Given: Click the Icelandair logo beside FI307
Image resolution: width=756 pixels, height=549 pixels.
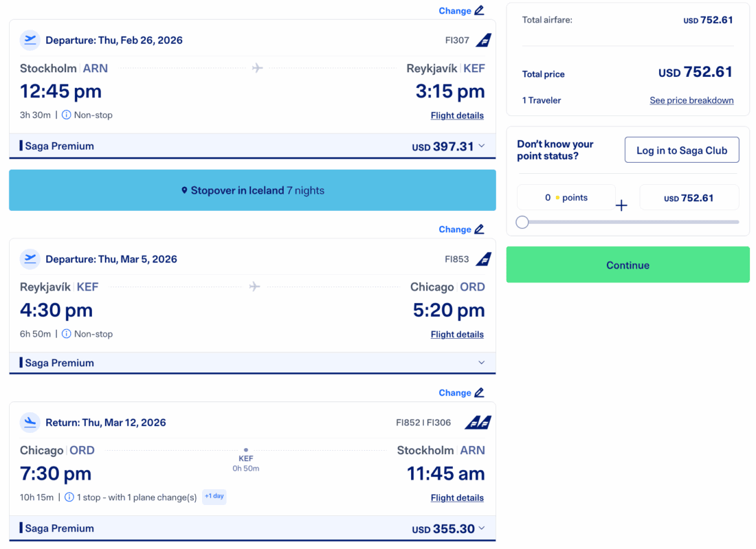Looking at the screenshot, I should tap(484, 41).
